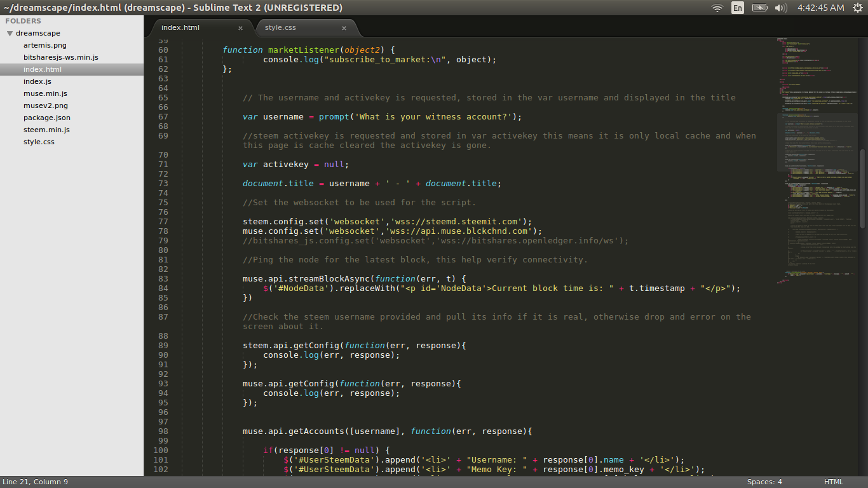Viewport: 868px width, 488px height.
Task: Open the Wi-Fi network indicator
Action: (x=717, y=8)
